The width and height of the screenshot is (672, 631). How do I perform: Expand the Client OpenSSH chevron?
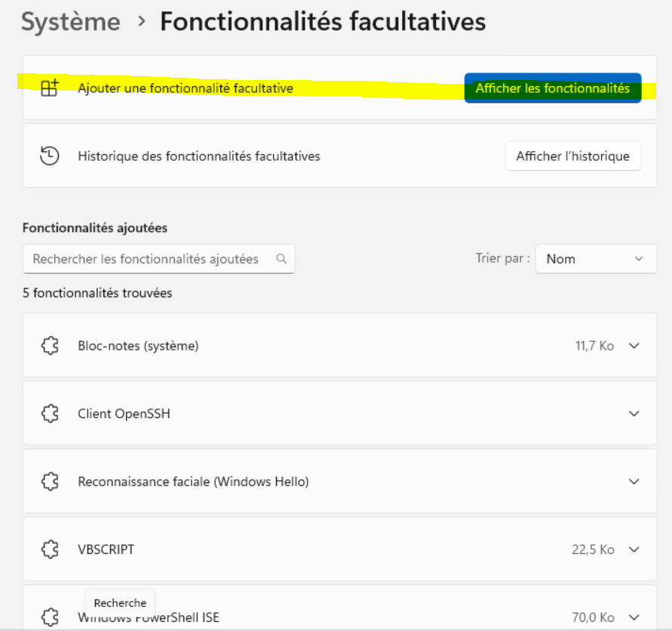634,414
